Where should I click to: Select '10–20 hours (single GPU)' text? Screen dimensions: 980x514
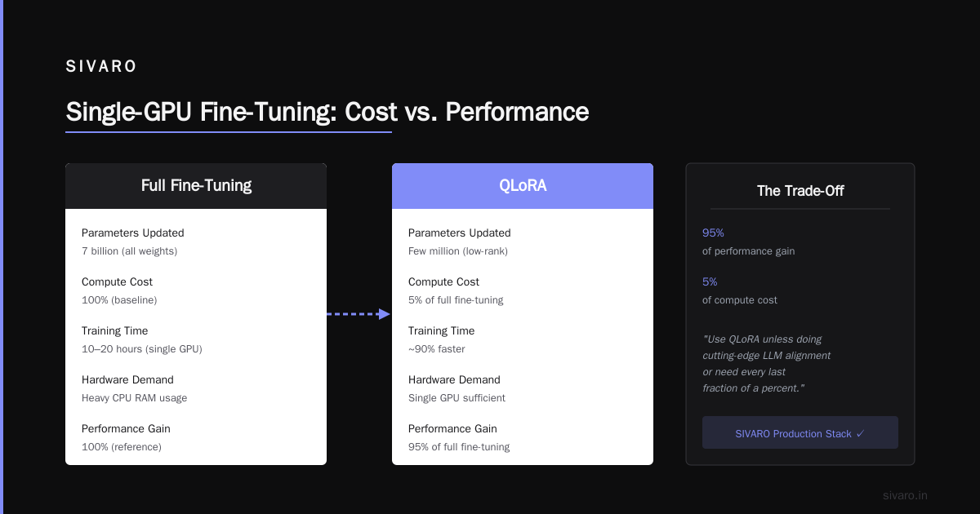click(142, 349)
